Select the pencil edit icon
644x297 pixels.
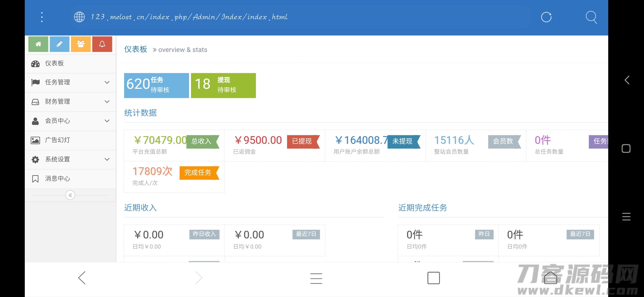[59, 44]
